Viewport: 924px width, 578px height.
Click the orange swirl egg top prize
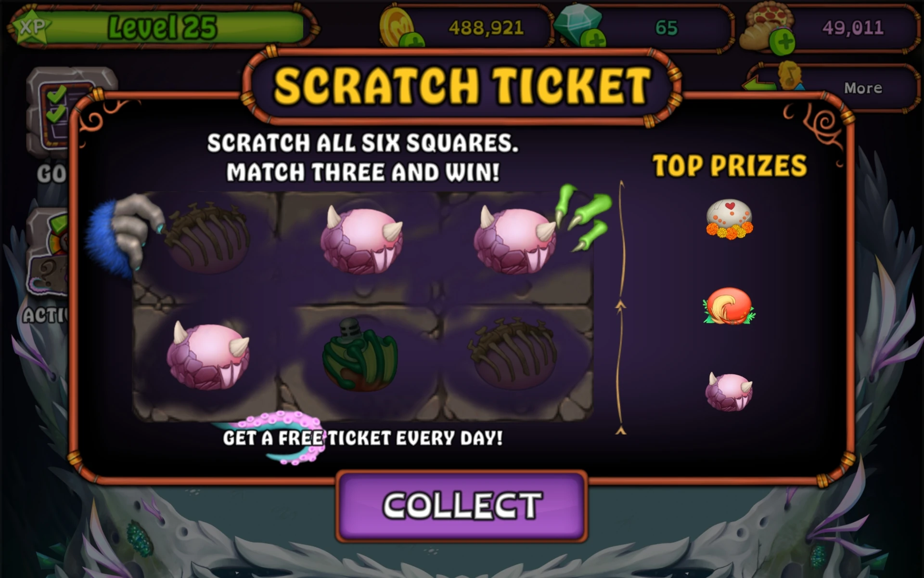[729, 306]
